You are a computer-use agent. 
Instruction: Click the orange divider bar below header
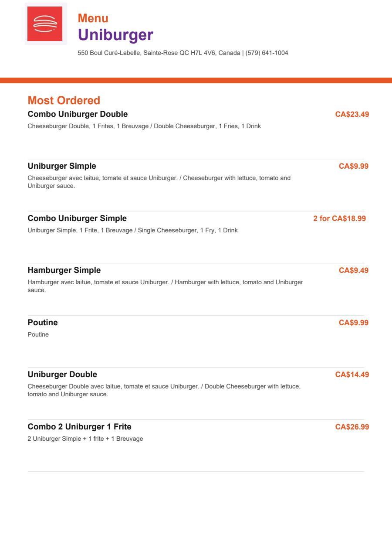196,80
